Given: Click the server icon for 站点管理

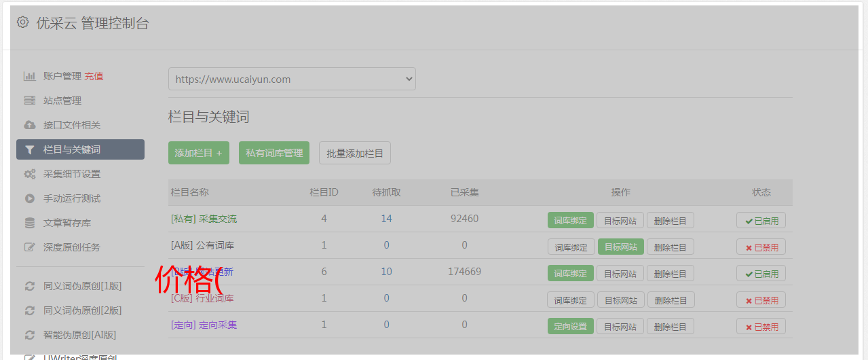Looking at the screenshot, I should 29,101.
